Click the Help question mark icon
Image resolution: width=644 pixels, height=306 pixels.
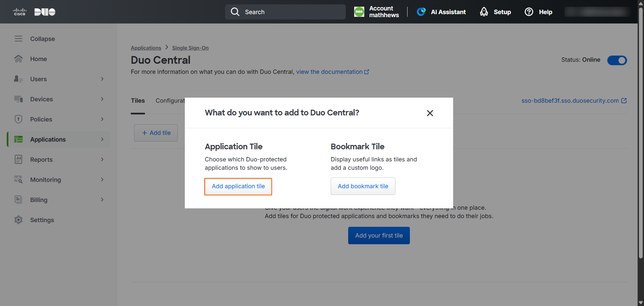coord(529,12)
